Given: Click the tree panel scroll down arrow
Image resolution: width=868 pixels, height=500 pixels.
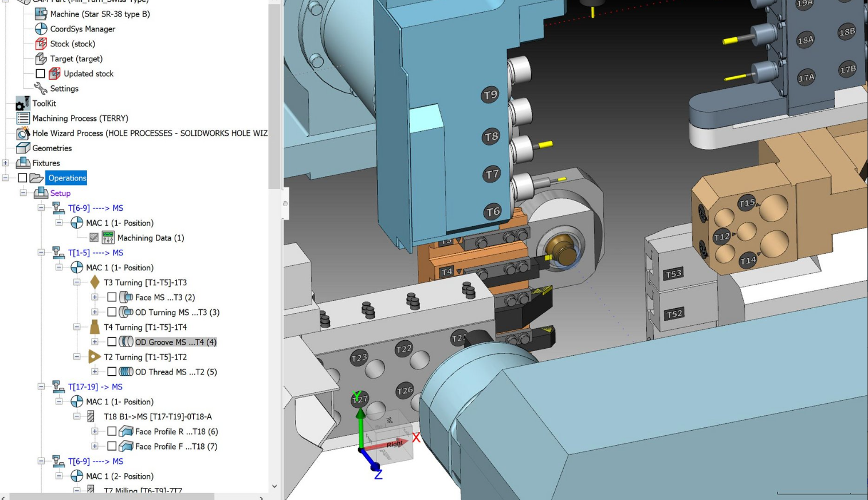Looking at the screenshot, I should click(x=274, y=486).
